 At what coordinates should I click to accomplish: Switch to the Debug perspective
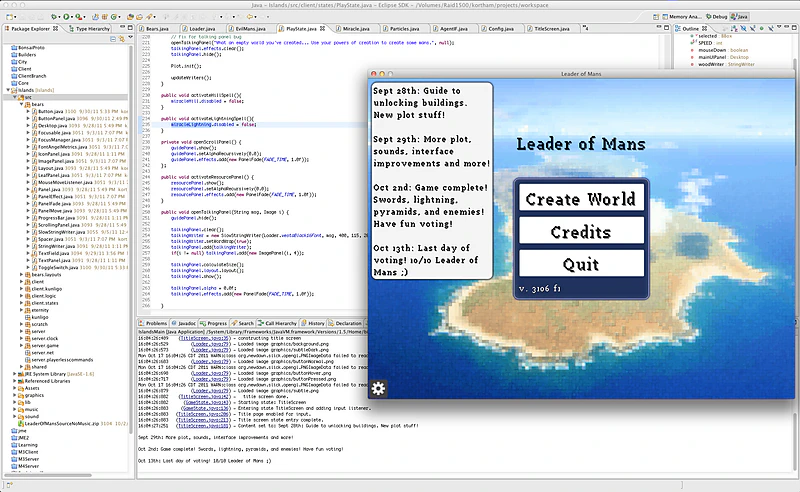point(717,17)
